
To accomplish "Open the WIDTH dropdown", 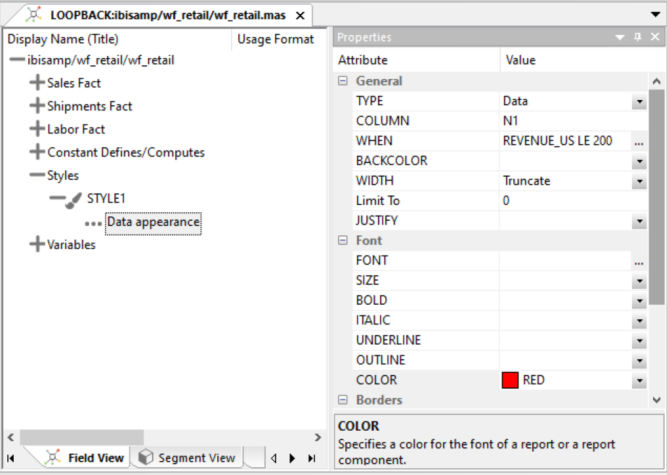I will [639, 181].
